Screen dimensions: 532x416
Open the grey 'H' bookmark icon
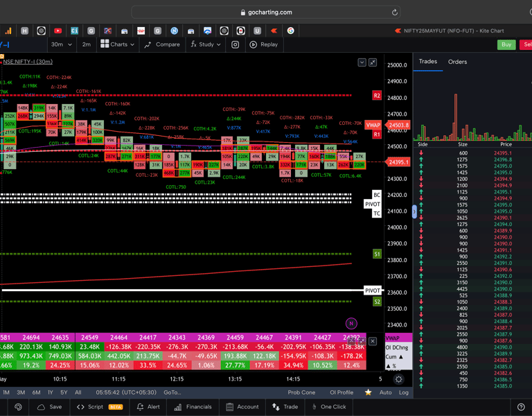[x=24, y=31]
